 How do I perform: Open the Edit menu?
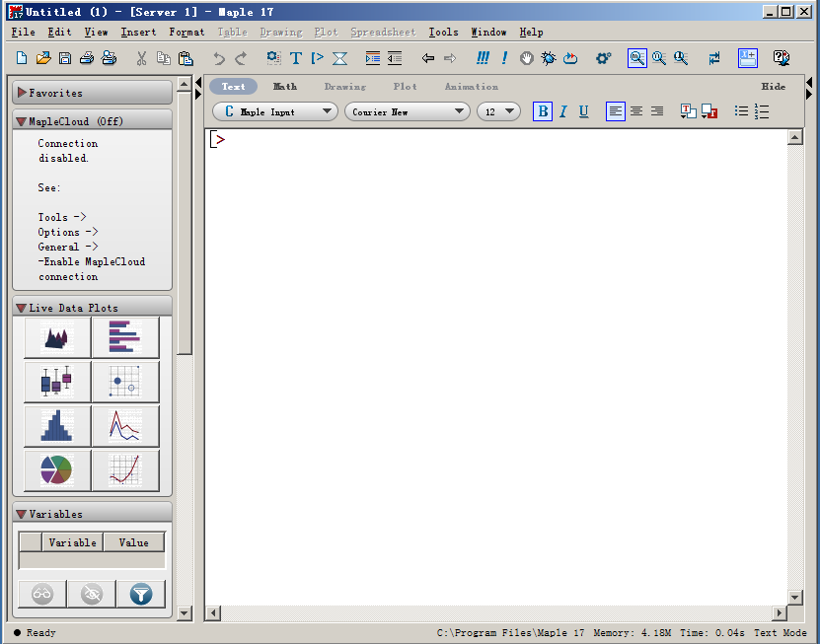59,32
